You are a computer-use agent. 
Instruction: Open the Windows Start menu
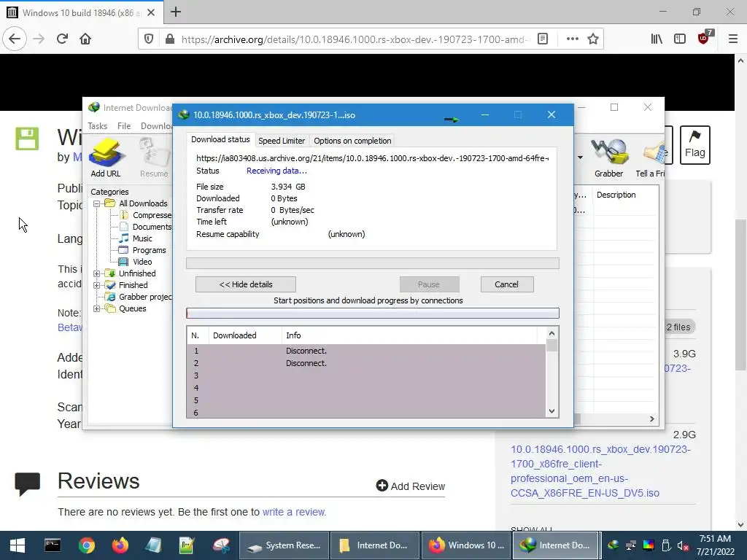[18, 545]
